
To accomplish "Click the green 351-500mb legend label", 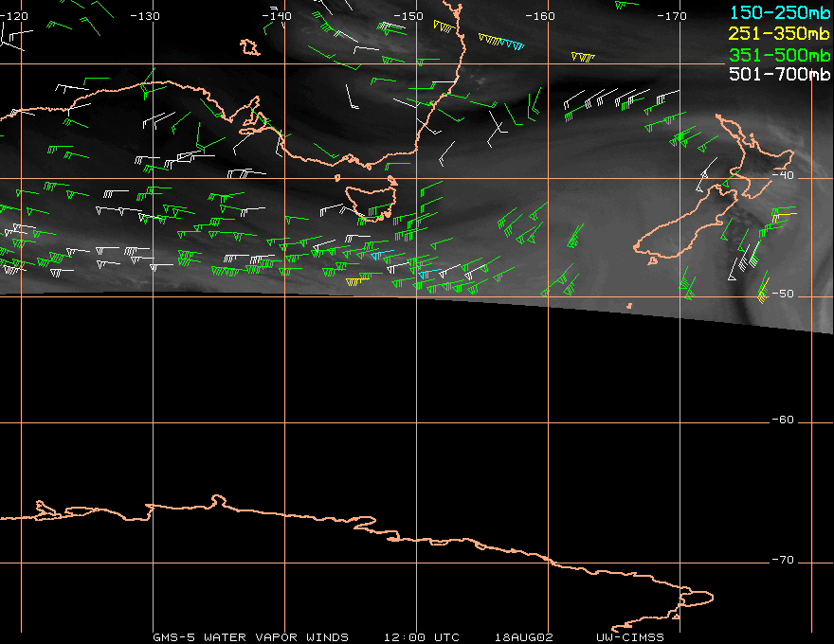I will pos(779,55).
